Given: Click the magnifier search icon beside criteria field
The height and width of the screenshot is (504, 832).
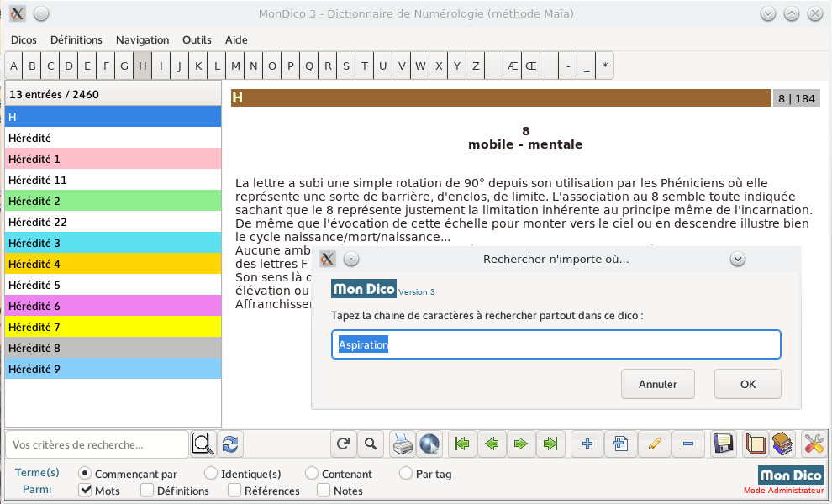Looking at the screenshot, I should [x=203, y=444].
